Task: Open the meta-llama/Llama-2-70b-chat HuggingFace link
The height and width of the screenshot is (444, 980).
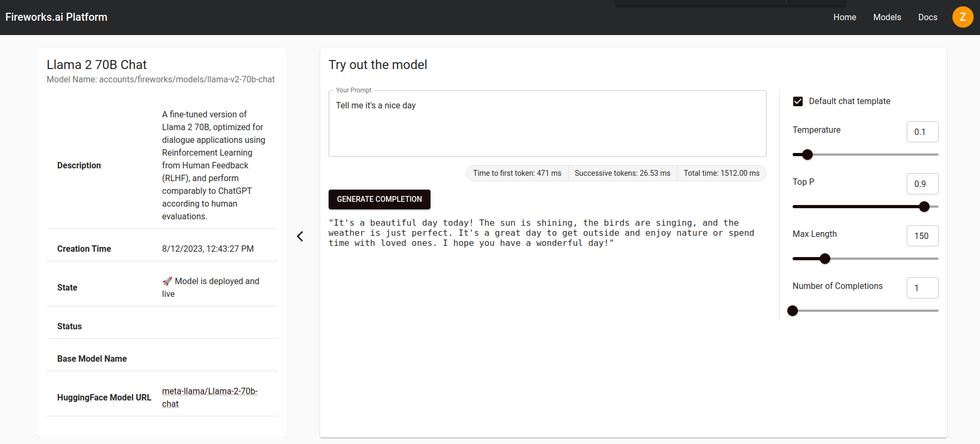Action: [210, 397]
